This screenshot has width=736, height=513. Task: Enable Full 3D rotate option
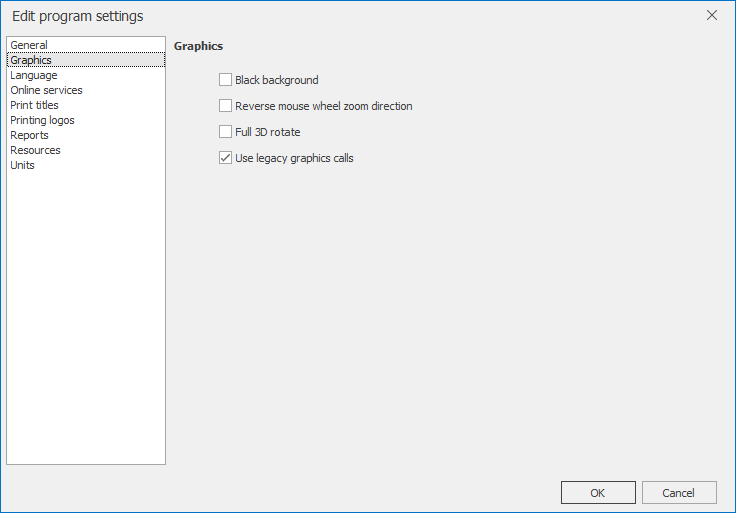[x=225, y=132]
